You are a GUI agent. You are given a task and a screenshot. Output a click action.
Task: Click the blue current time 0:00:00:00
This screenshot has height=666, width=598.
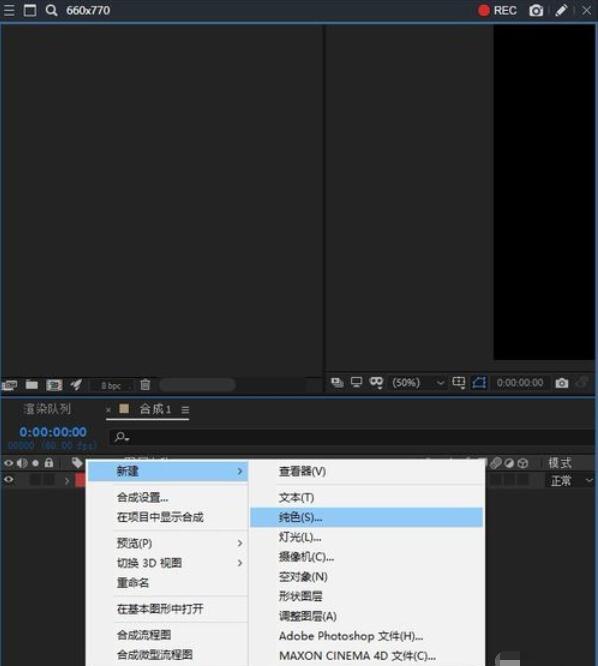pos(53,432)
